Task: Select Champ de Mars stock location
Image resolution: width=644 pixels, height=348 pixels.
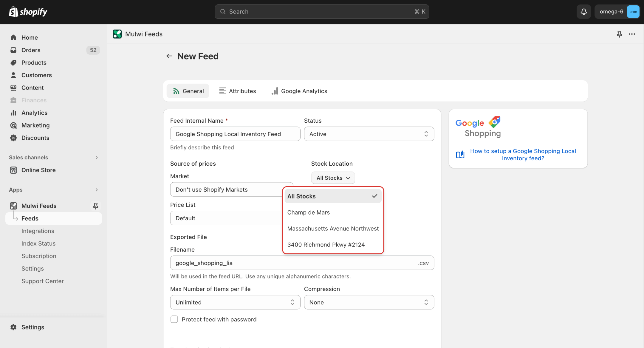Action: [x=333, y=213]
